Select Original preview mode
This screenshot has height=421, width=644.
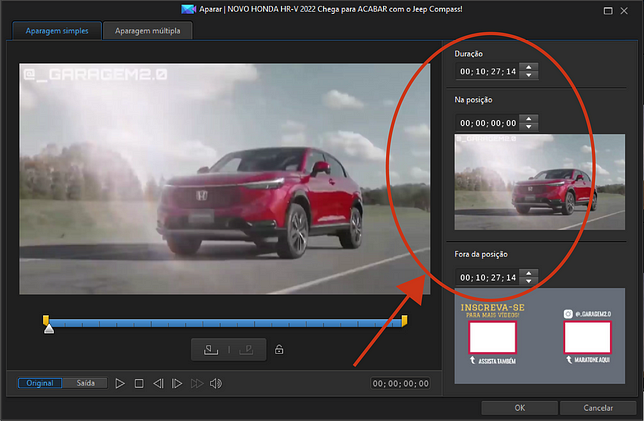click(x=40, y=383)
